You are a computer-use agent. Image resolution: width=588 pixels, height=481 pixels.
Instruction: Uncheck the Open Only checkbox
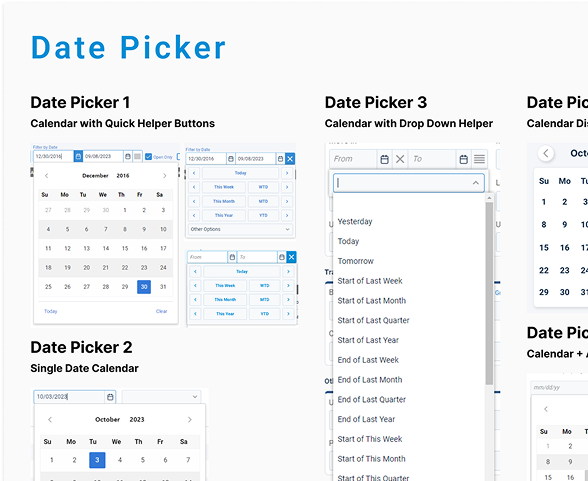(x=148, y=157)
